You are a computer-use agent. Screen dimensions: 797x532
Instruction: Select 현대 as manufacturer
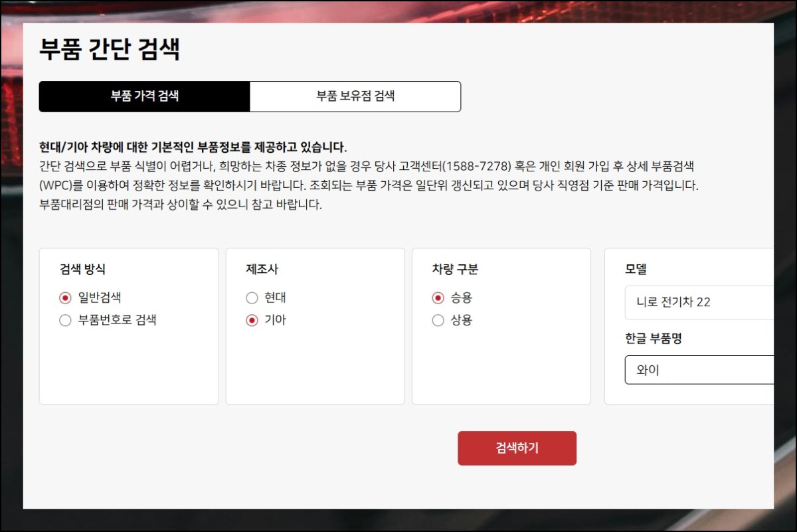[251, 298]
